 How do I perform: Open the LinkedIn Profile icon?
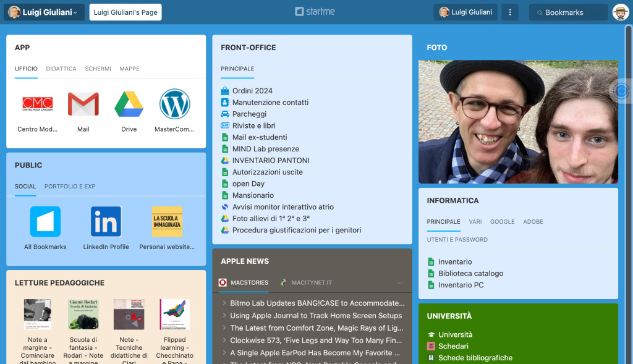106,221
